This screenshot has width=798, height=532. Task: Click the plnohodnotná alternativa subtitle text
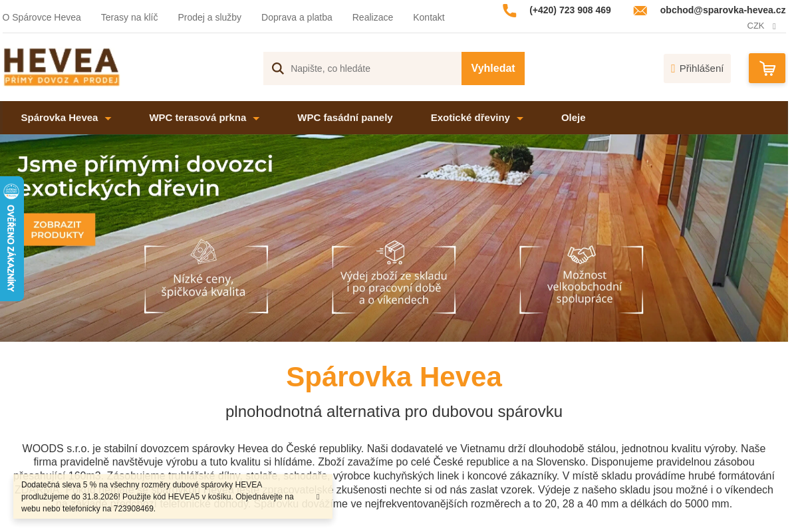(394, 412)
